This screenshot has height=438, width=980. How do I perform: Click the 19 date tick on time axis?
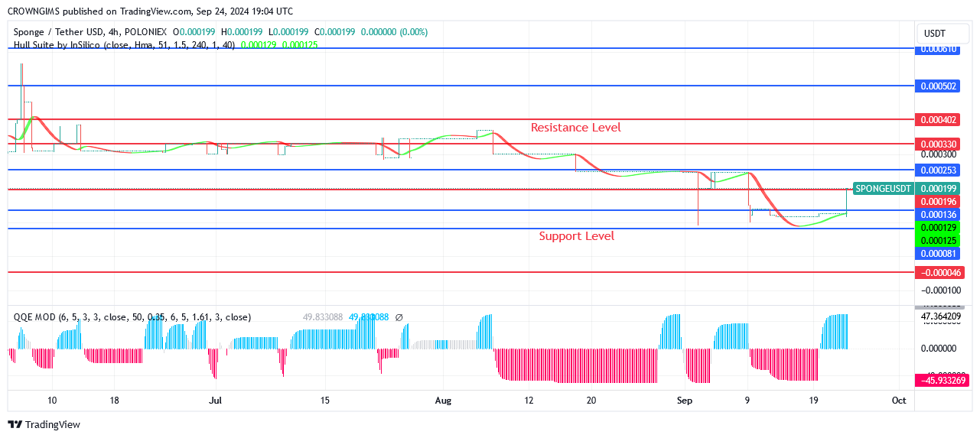[813, 400]
